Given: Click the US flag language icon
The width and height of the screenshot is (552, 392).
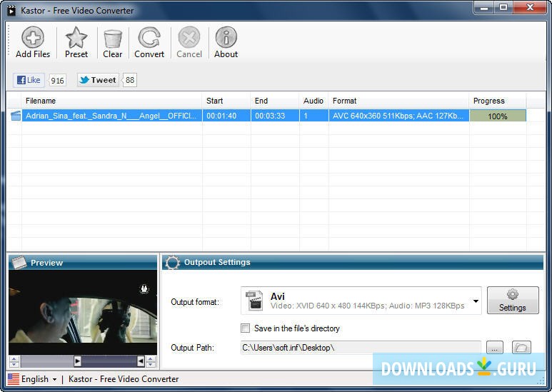Looking at the screenshot, I should [x=14, y=379].
